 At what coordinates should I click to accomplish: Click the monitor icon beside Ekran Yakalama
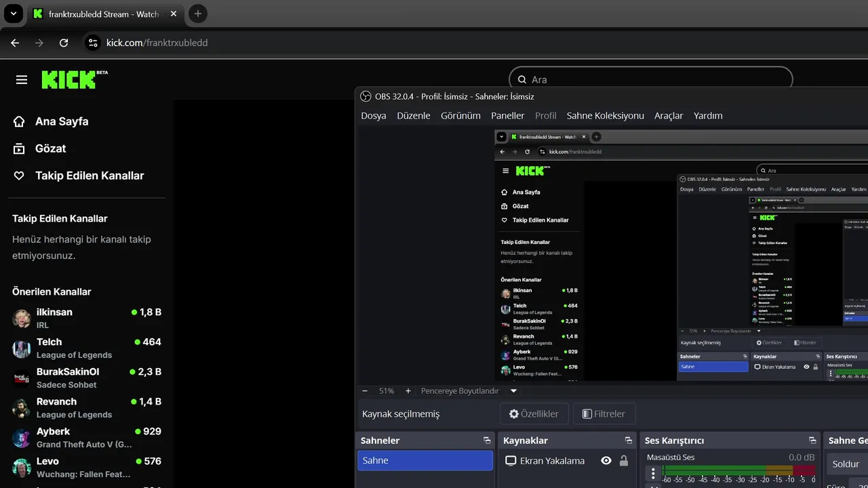tap(511, 461)
